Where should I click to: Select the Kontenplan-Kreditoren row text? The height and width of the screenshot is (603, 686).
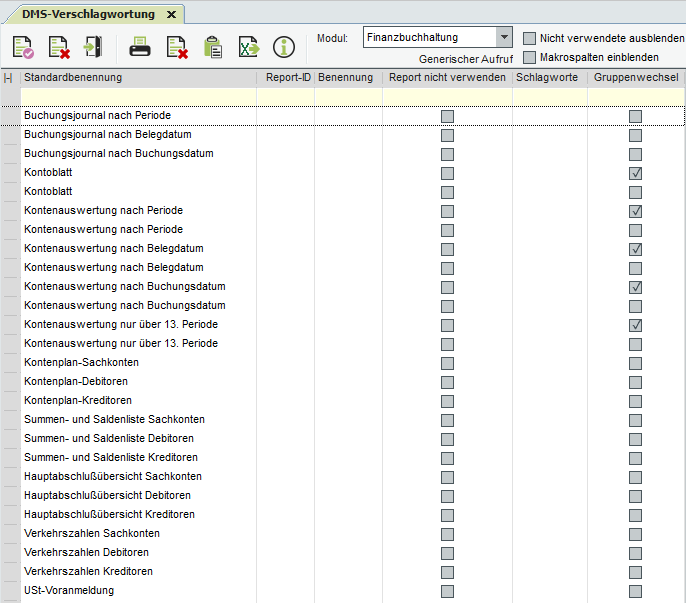78,400
